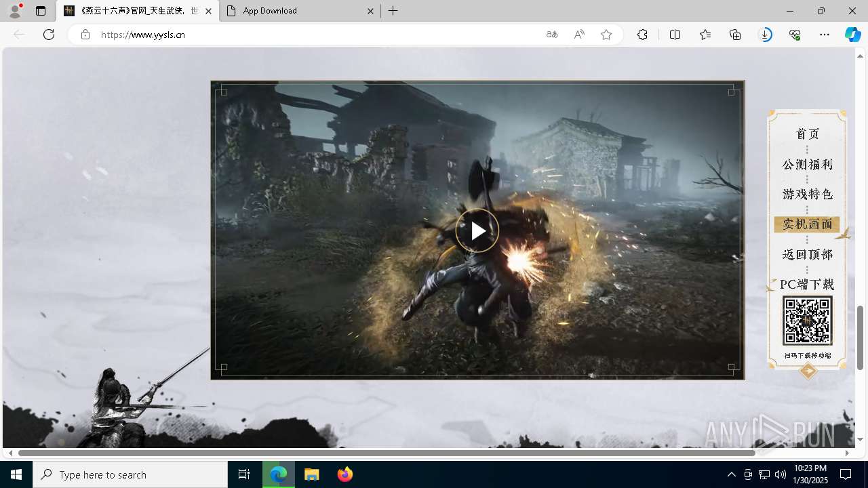Click the vertical scrollbar down arrow

(x=860, y=439)
